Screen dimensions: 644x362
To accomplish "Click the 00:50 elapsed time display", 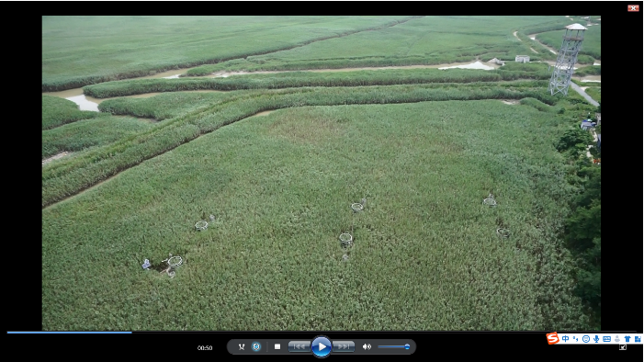I will pyautogui.click(x=205, y=347).
